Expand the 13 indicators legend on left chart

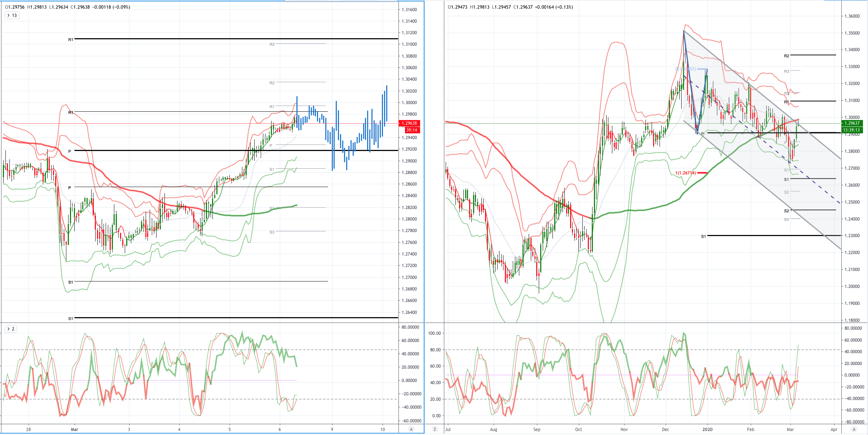(12, 15)
